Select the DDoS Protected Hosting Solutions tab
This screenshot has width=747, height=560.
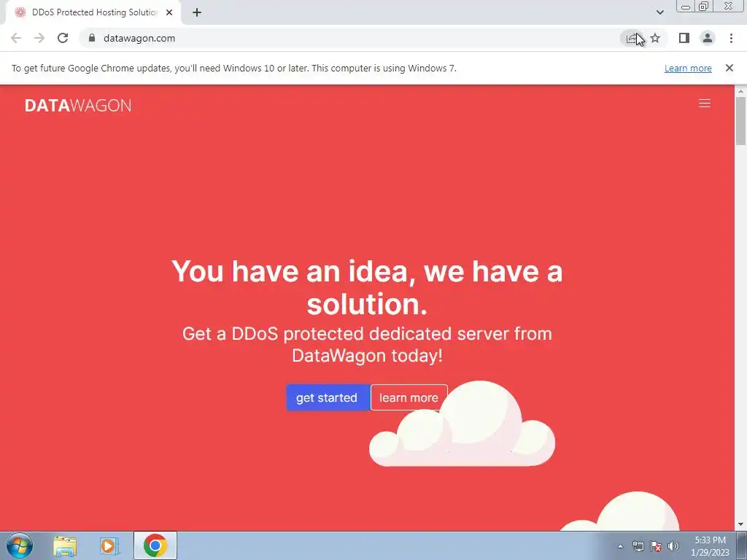[93, 13]
